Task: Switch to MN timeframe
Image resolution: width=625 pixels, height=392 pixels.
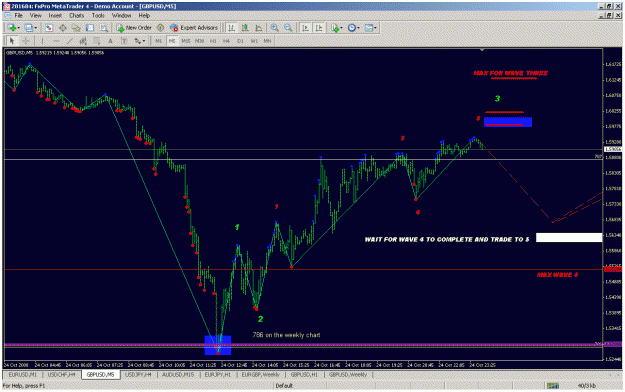Action: (x=267, y=41)
